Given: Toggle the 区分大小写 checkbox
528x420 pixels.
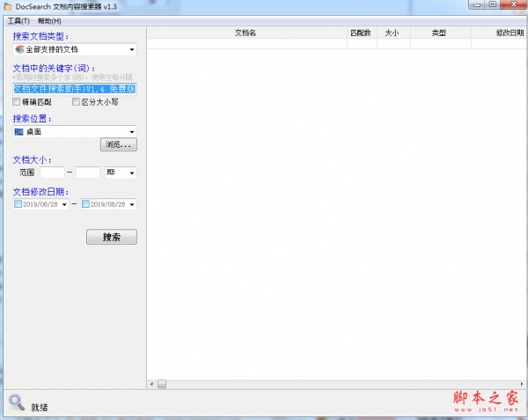Looking at the screenshot, I should click(76, 101).
